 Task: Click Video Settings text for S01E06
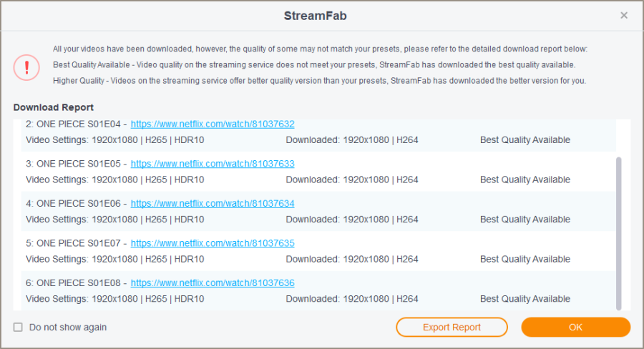[114, 220]
